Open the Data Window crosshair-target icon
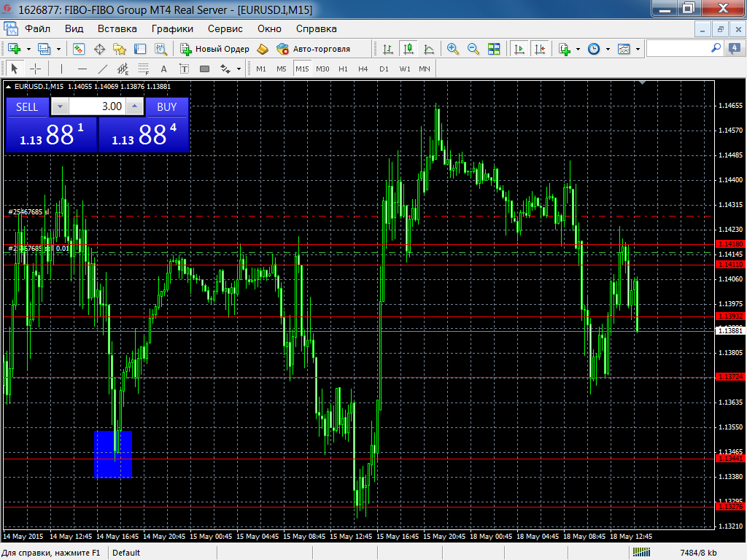The width and height of the screenshot is (747, 560). pyautogui.click(x=99, y=49)
